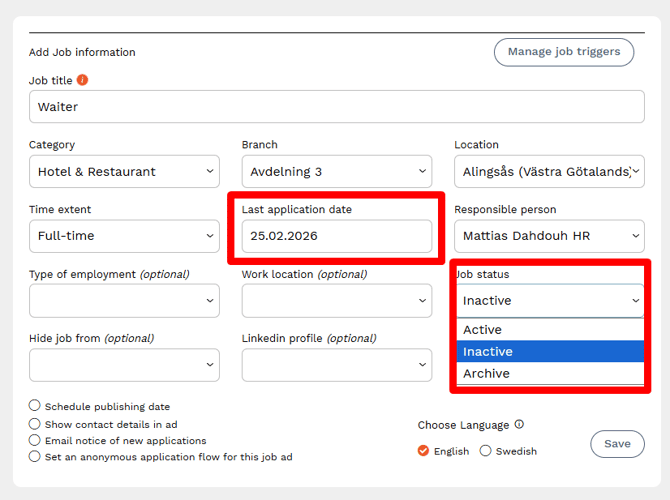
Task: Open the Time extent dropdown showing Full-time
Action: click(x=124, y=236)
